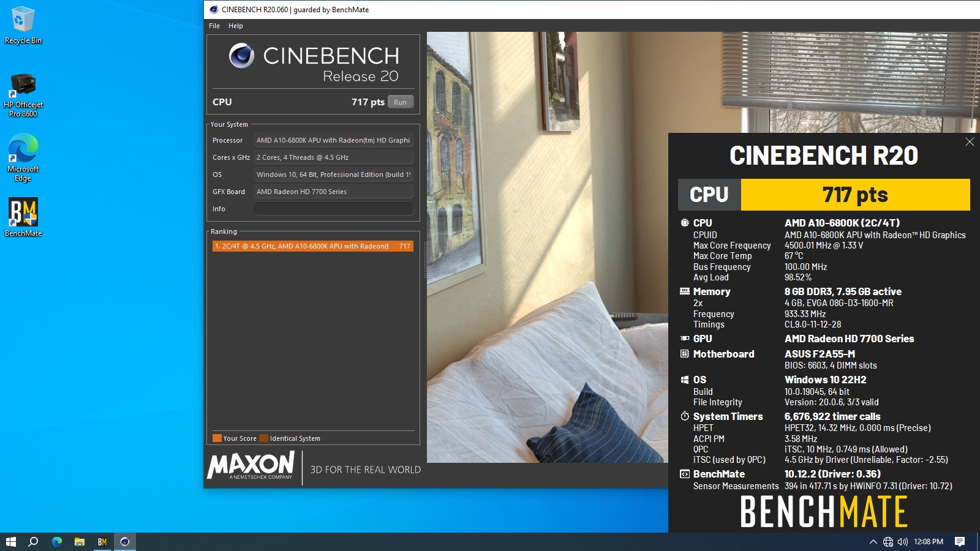This screenshot has height=551, width=980.
Task: Click the Your Score orange swatch
Action: pyautogui.click(x=217, y=438)
